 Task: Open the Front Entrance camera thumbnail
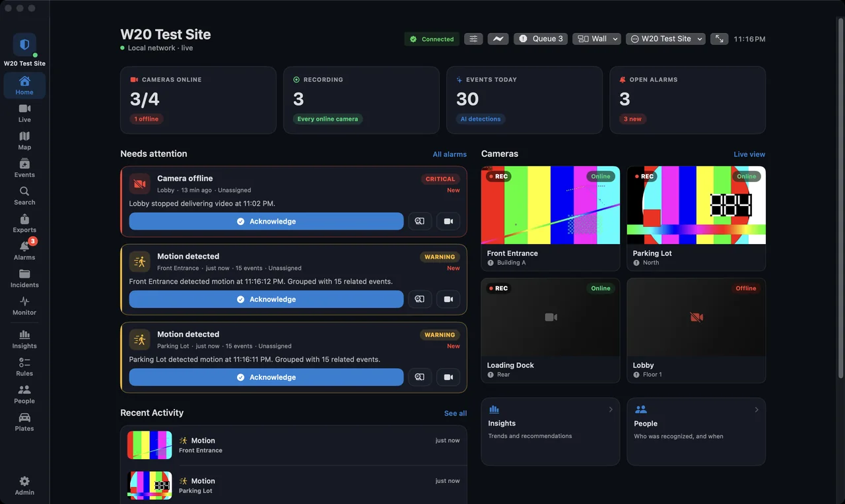coord(551,205)
